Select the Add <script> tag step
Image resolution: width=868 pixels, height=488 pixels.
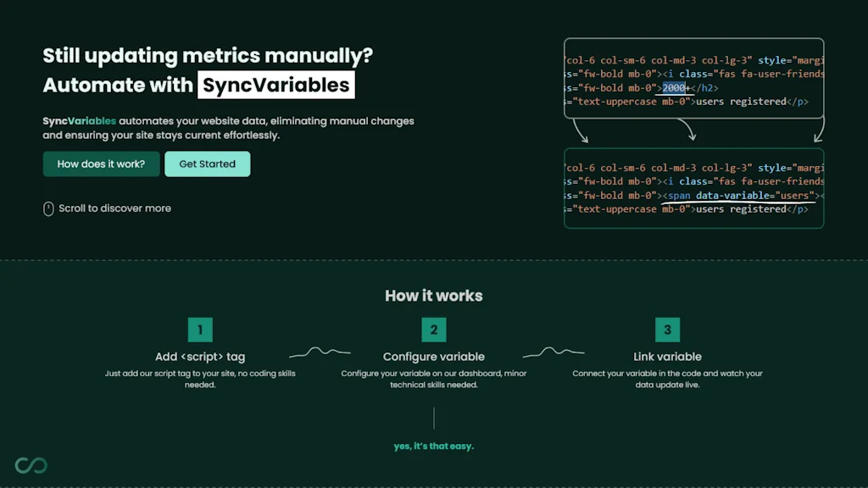(200, 357)
